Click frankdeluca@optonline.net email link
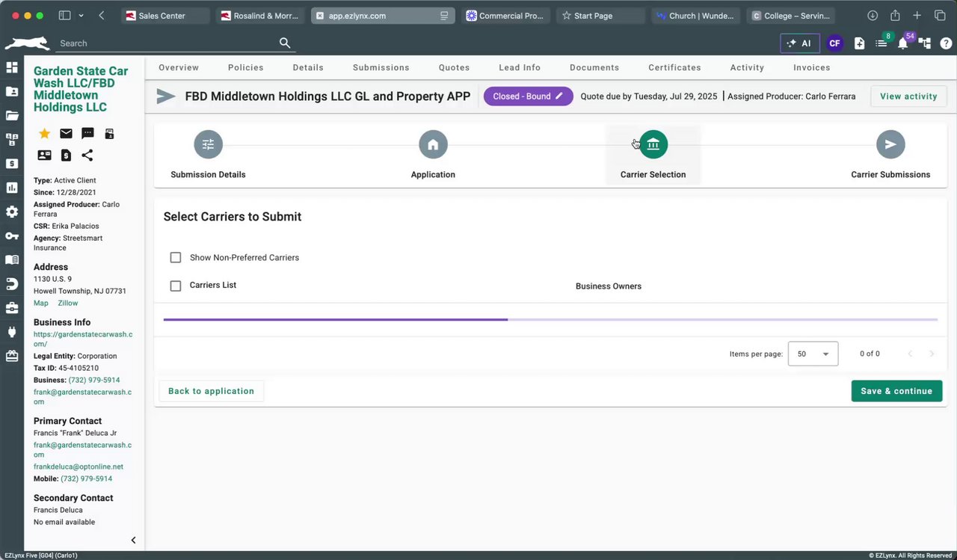 pyautogui.click(x=79, y=467)
